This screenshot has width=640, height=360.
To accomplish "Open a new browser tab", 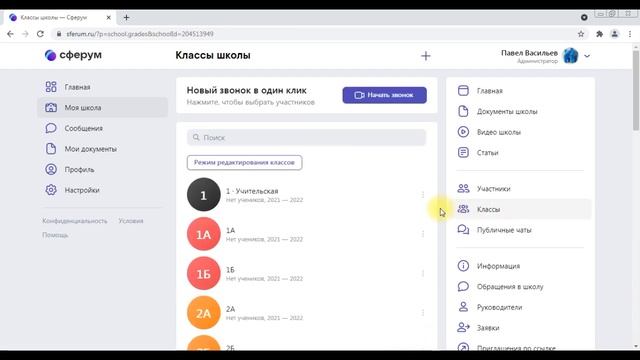I will point(126,18).
